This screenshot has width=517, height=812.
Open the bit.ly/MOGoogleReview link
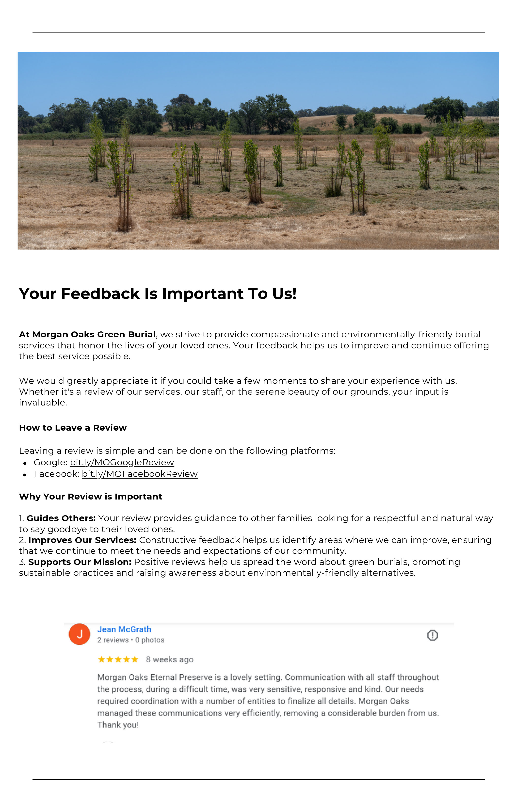(122, 462)
